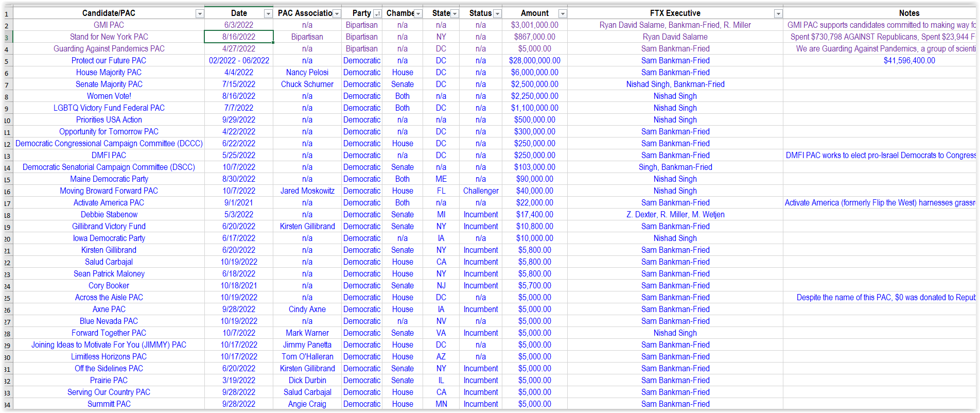
Task: Select the Notes header cell
Action: point(880,13)
